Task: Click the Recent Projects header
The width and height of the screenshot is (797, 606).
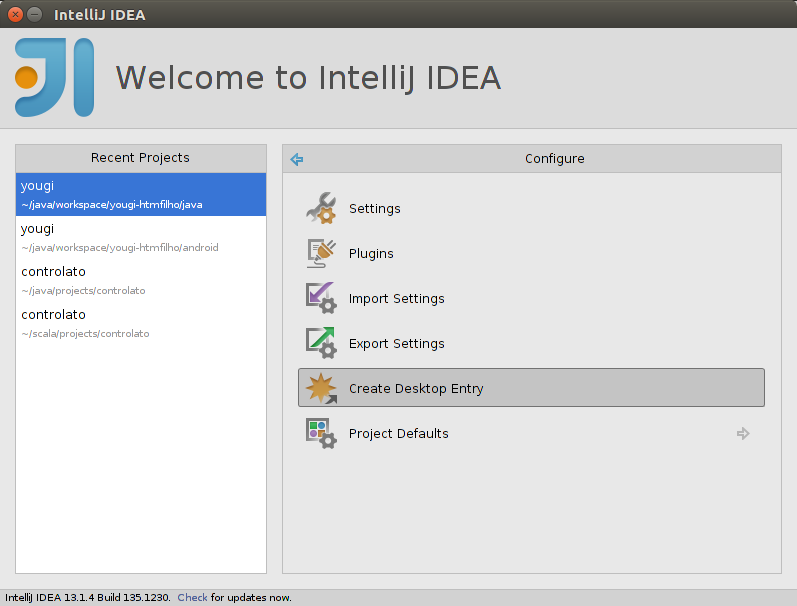Action: [x=141, y=158]
